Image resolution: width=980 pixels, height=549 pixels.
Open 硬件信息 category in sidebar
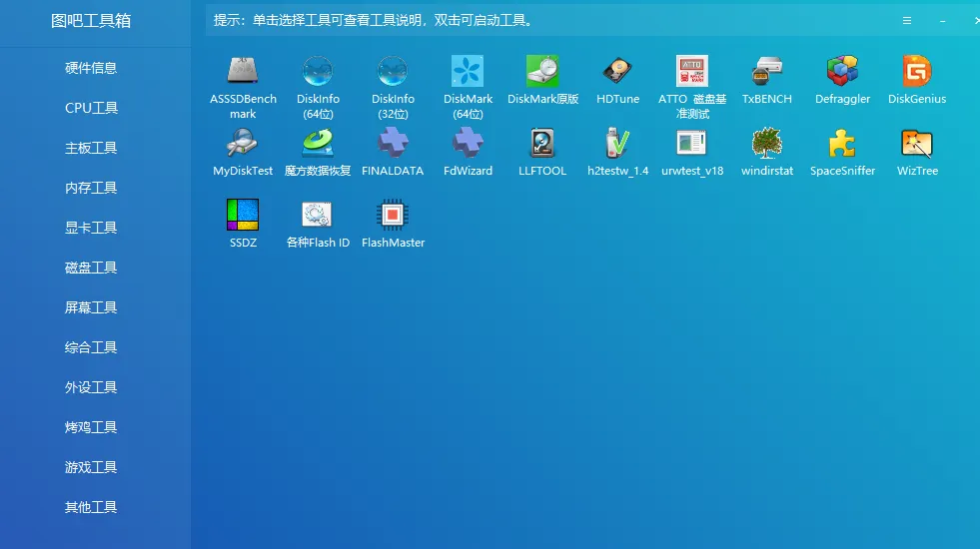pyautogui.click(x=91, y=68)
